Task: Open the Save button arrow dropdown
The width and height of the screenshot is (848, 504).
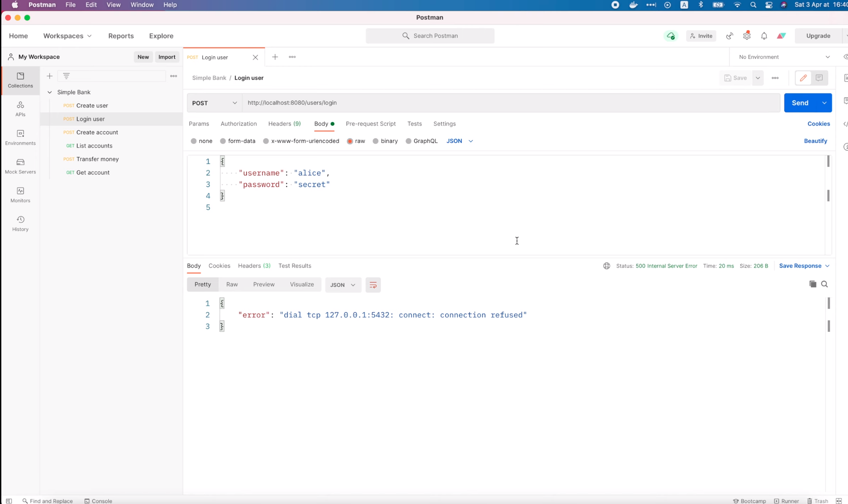Action: (758, 78)
